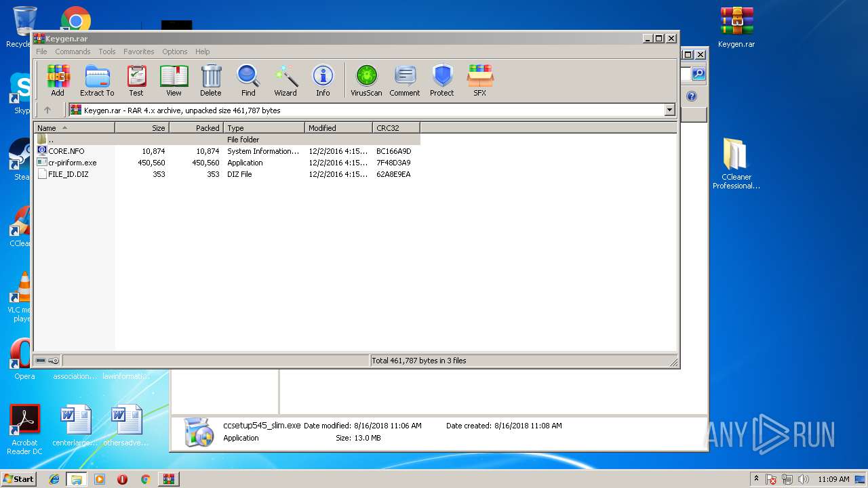868x488 pixels.
Task: Show archive Info
Action: (x=323, y=81)
